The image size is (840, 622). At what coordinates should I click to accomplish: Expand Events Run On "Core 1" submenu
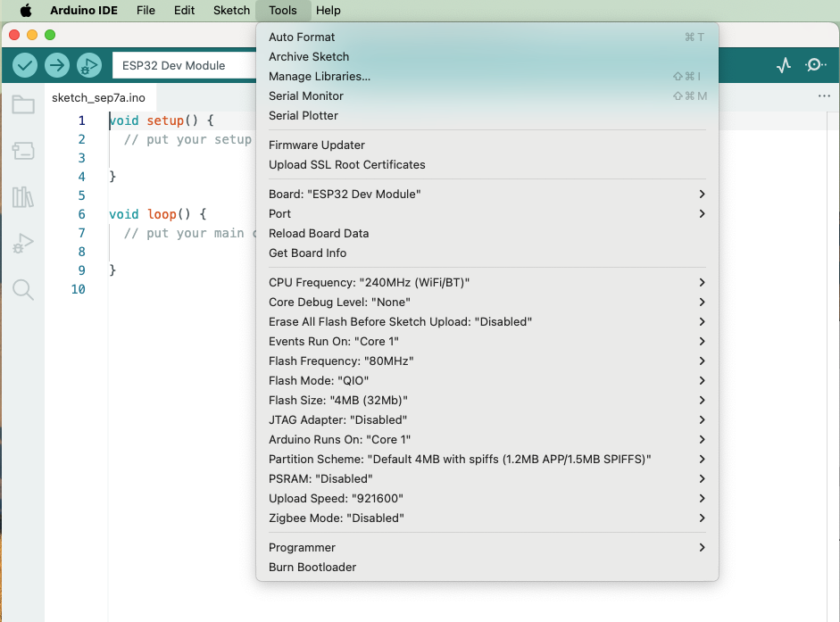(487, 341)
